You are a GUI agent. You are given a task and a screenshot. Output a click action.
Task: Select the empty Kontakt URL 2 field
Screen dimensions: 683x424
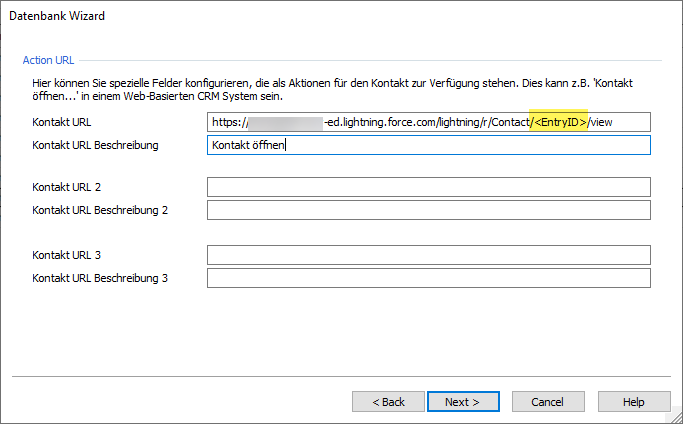[428, 187]
